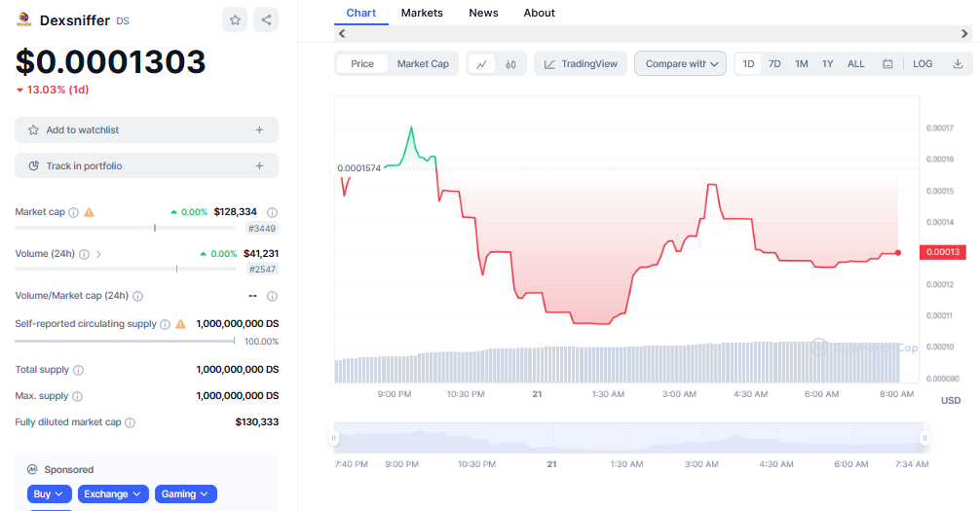This screenshot has height=511, width=980.
Task: Open the Gaming dropdown
Action: point(186,494)
